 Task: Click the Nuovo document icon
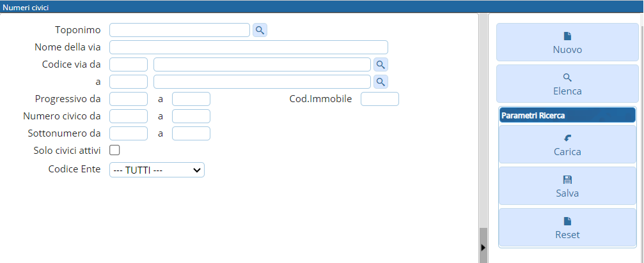tap(567, 36)
